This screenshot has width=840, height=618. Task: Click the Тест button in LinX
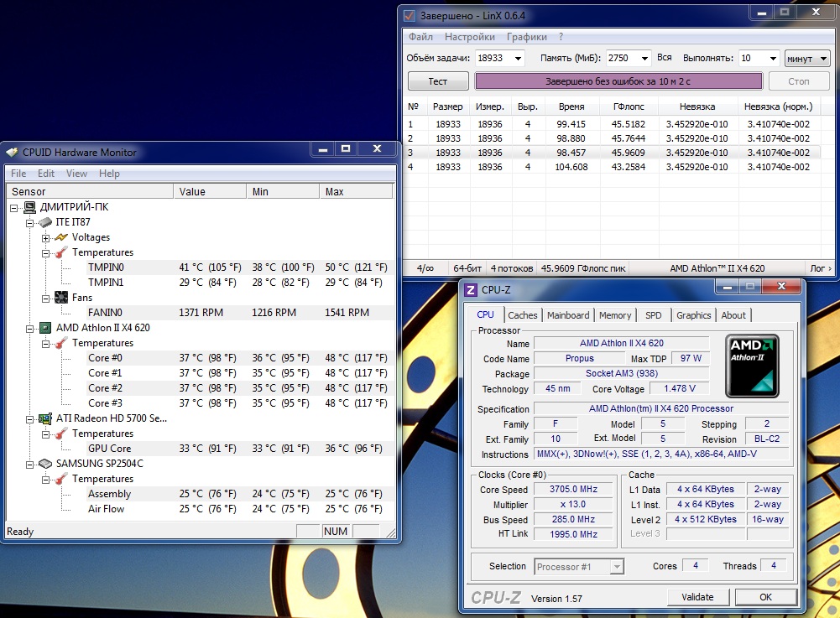pyautogui.click(x=438, y=80)
